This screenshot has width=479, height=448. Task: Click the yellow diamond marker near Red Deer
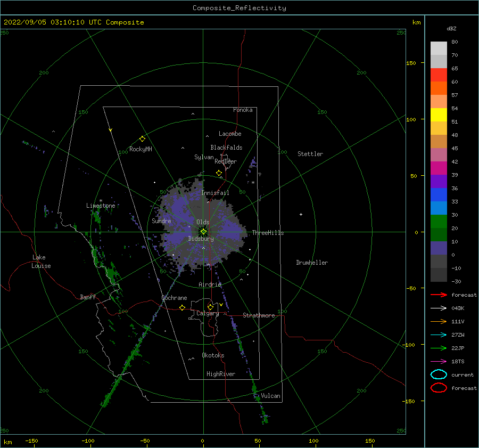click(219, 173)
